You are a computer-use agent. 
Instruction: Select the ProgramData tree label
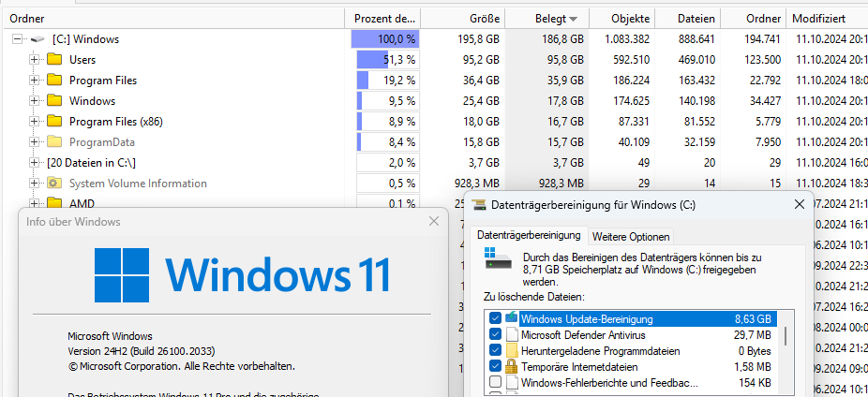(102, 142)
